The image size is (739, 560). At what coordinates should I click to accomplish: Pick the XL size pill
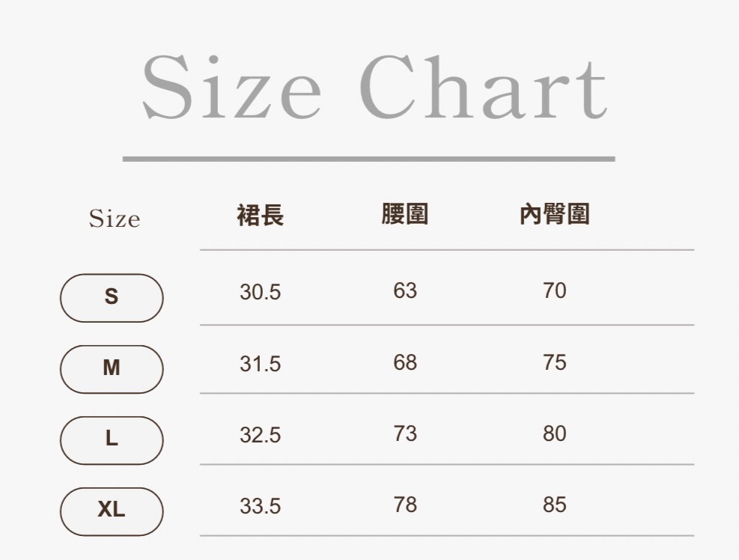pos(112,511)
